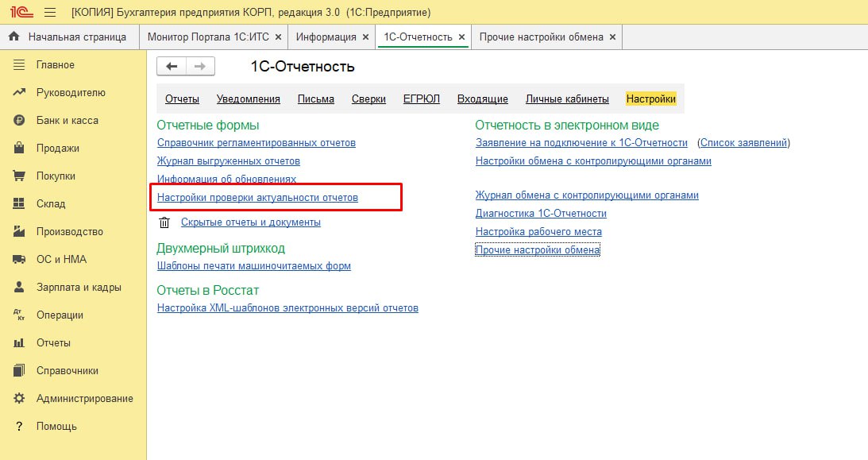
Task: Click the Зарплата и кадры person icon
Action: [x=19, y=287]
